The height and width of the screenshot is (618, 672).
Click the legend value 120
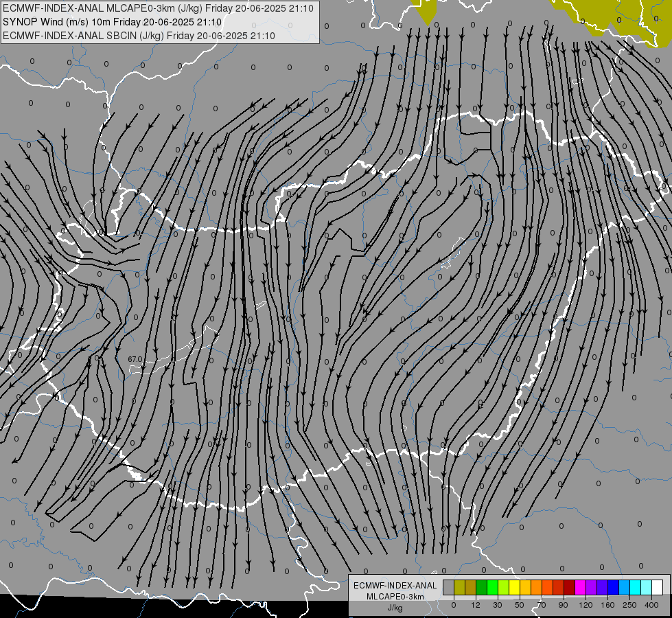[586, 605]
